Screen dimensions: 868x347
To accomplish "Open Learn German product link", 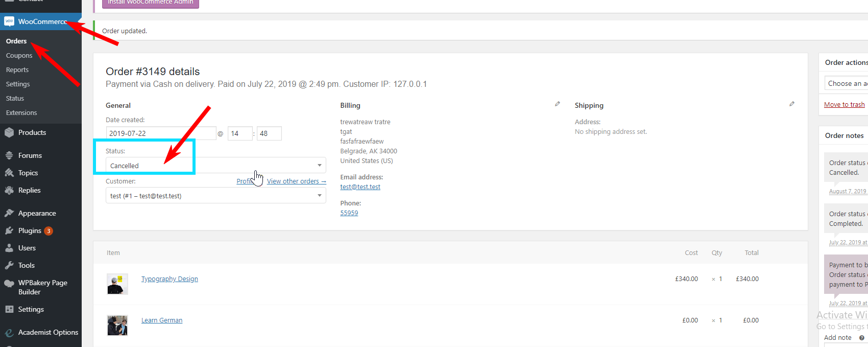I will [162, 320].
